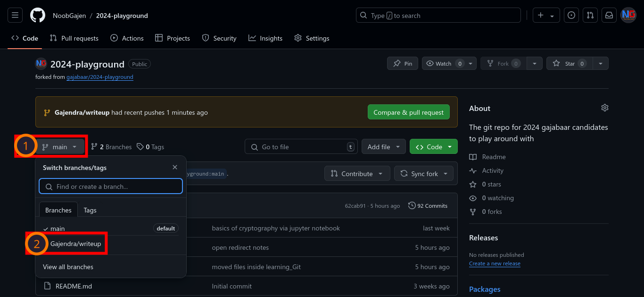Go to GitHub homepage via Octocat logo
This screenshot has height=297, width=644.
(38, 15)
